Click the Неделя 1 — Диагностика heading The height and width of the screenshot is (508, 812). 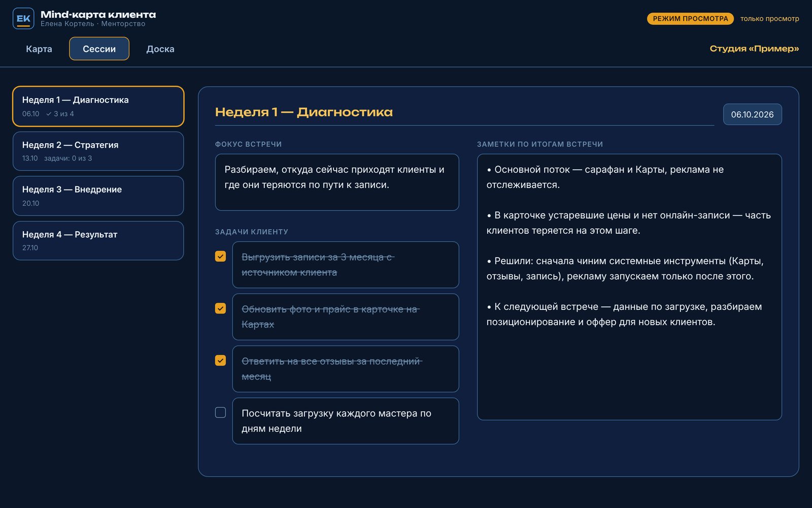point(304,112)
